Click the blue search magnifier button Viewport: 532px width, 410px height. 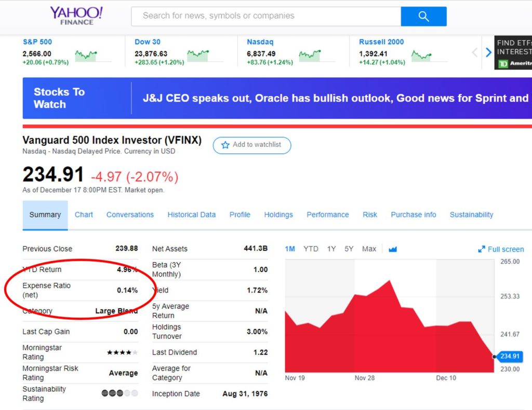click(x=423, y=16)
